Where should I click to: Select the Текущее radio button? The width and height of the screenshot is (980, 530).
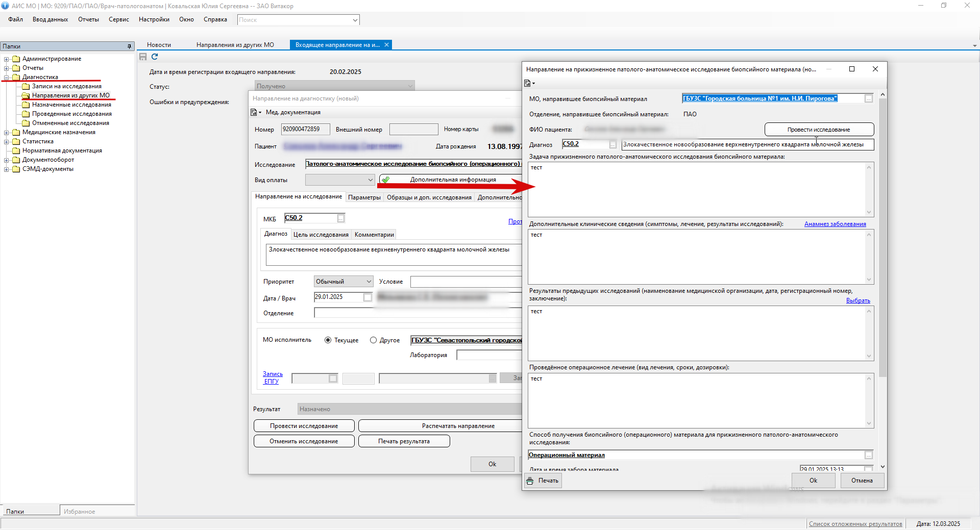coord(328,340)
